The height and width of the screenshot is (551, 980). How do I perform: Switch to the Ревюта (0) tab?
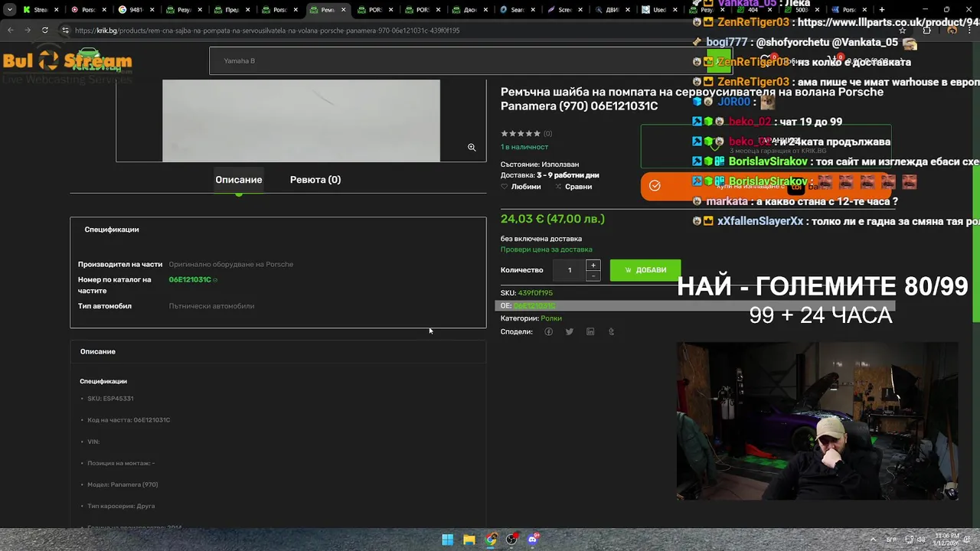[x=315, y=180]
